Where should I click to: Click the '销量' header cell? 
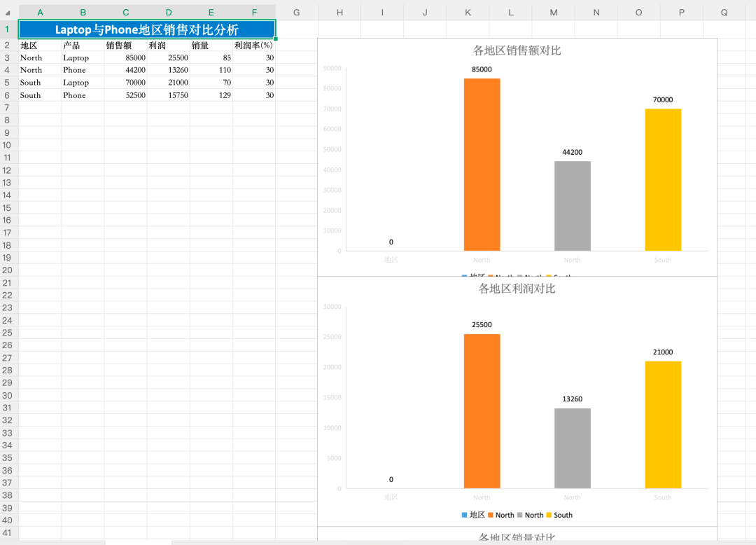pos(211,46)
